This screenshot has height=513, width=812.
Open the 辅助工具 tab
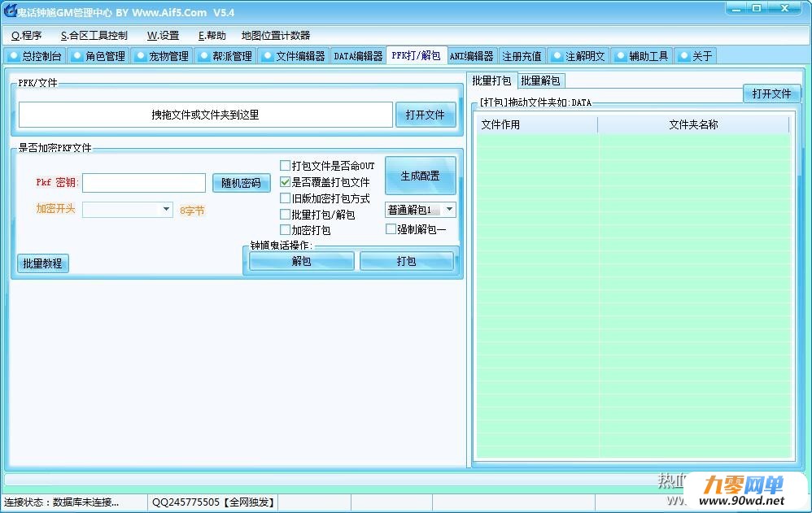click(642, 56)
